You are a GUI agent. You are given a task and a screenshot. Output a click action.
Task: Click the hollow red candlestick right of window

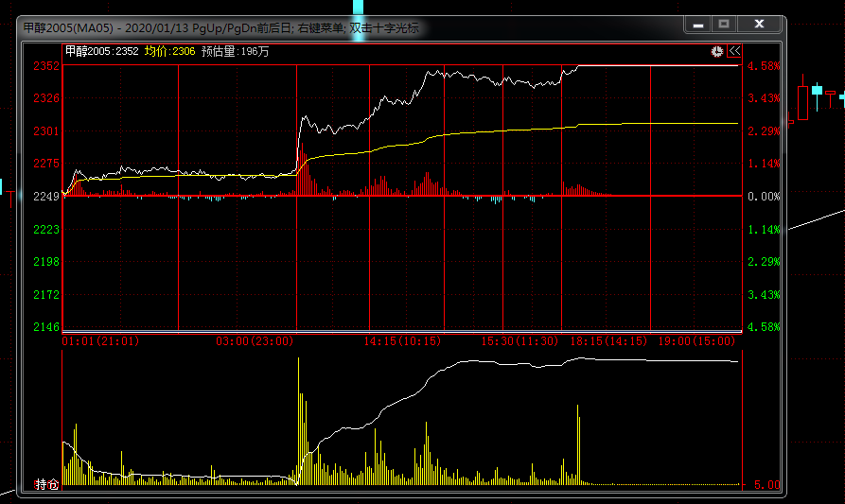tap(803, 102)
